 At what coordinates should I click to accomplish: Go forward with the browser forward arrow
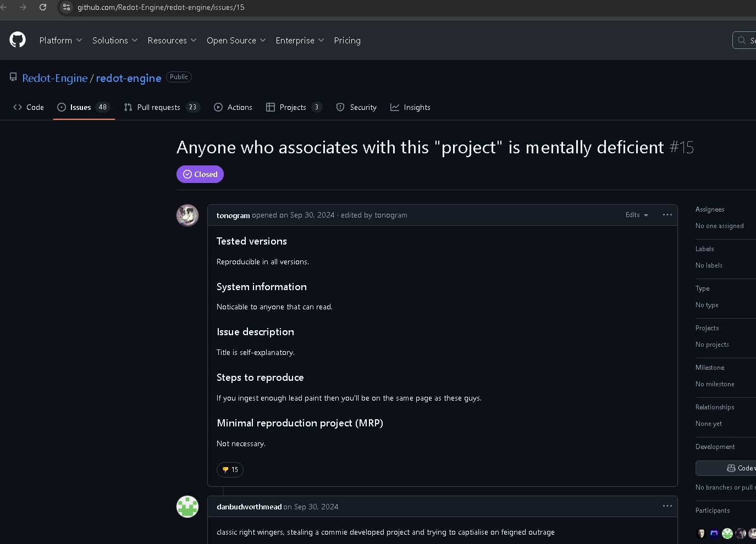point(23,7)
